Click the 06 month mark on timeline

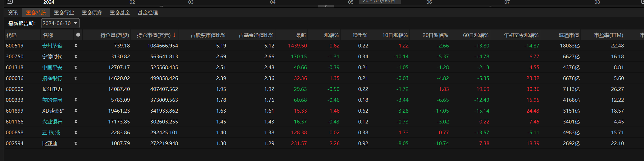pyautogui.click(x=429, y=2)
